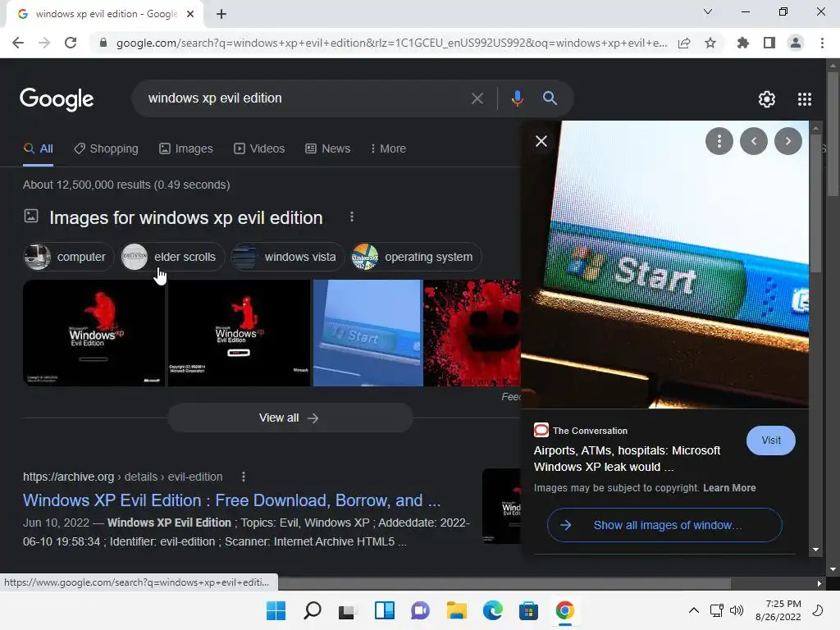Open second Windows Evil Edition thumbnail
Image resolution: width=840 pixels, height=630 pixels.
[x=239, y=333]
